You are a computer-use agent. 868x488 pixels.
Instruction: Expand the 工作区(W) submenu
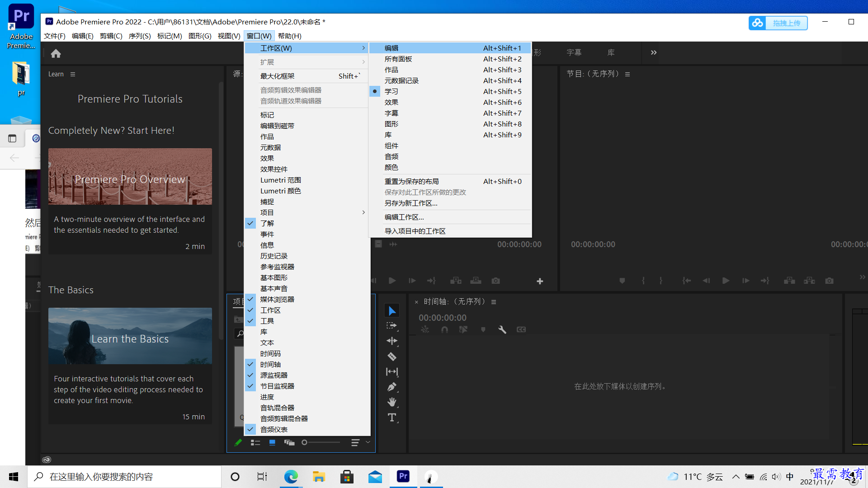pos(307,48)
